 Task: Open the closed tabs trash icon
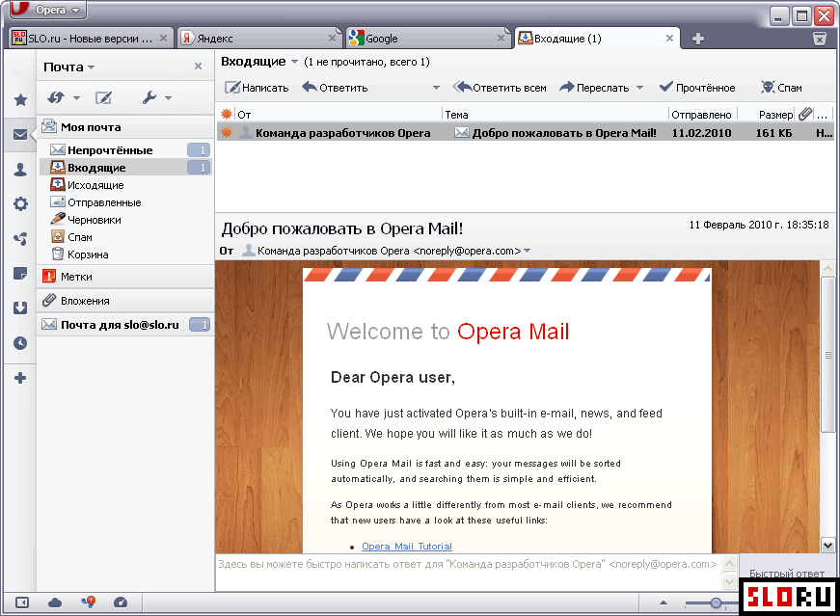(x=820, y=39)
